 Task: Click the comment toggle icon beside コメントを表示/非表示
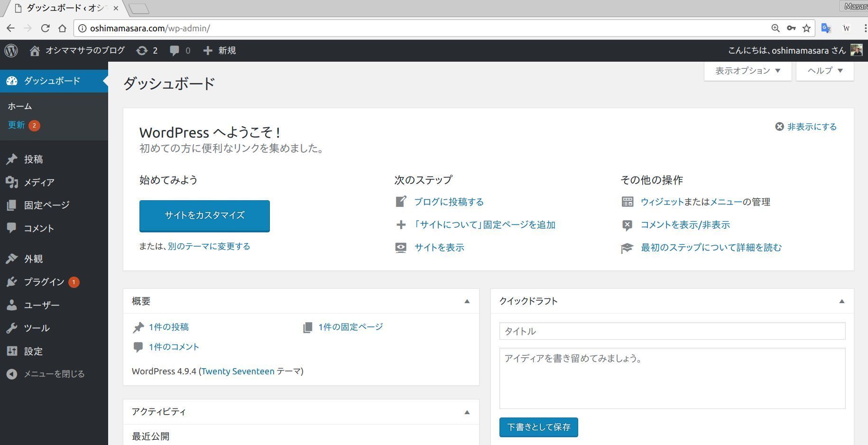(627, 225)
